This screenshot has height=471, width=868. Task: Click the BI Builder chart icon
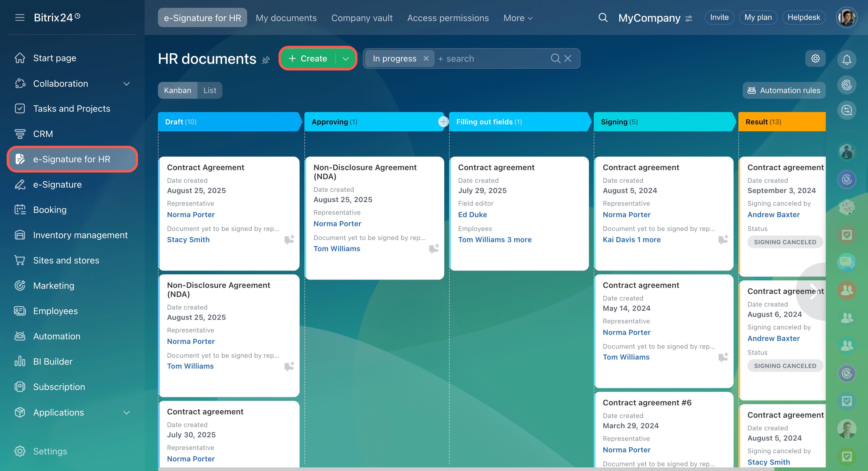pyautogui.click(x=20, y=361)
